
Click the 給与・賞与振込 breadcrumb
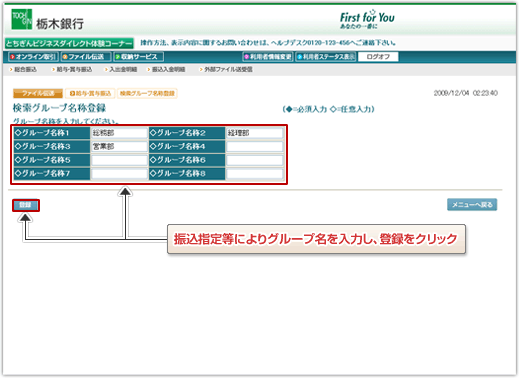pos(90,93)
